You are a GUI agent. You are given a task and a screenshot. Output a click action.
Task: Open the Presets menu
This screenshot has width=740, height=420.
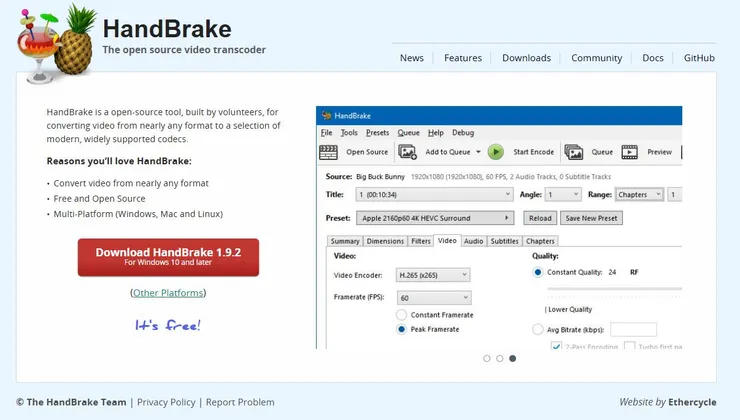click(x=378, y=133)
